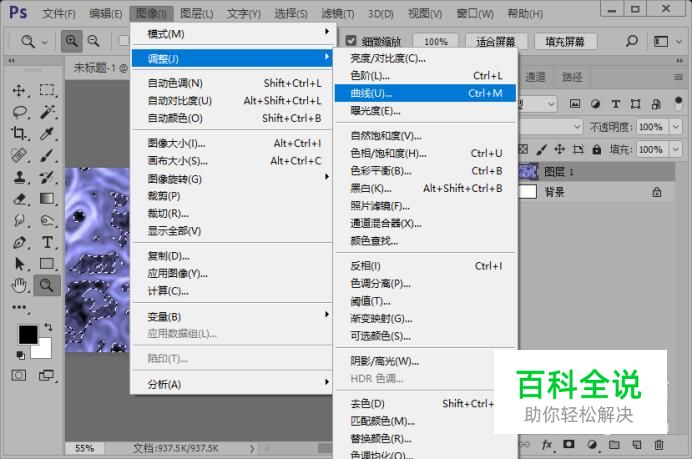This screenshot has width=692, height=459.
Task: Select the Lasso tool
Action: 19,112
